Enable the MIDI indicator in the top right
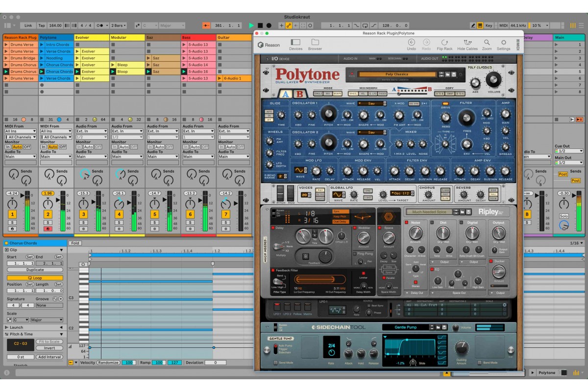The image size is (588, 392). pyautogui.click(x=504, y=25)
